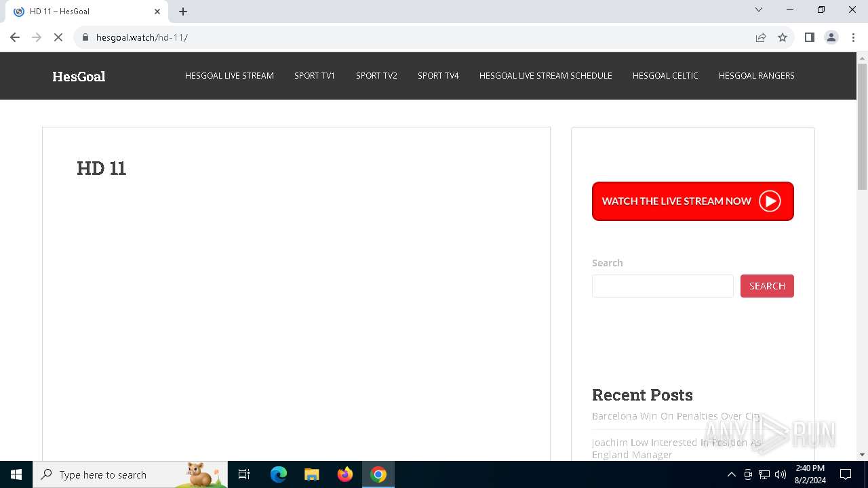Image resolution: width=868 pixels, height=488 pixels.
Task: Open a new browser tab
Action: [183, 12]
